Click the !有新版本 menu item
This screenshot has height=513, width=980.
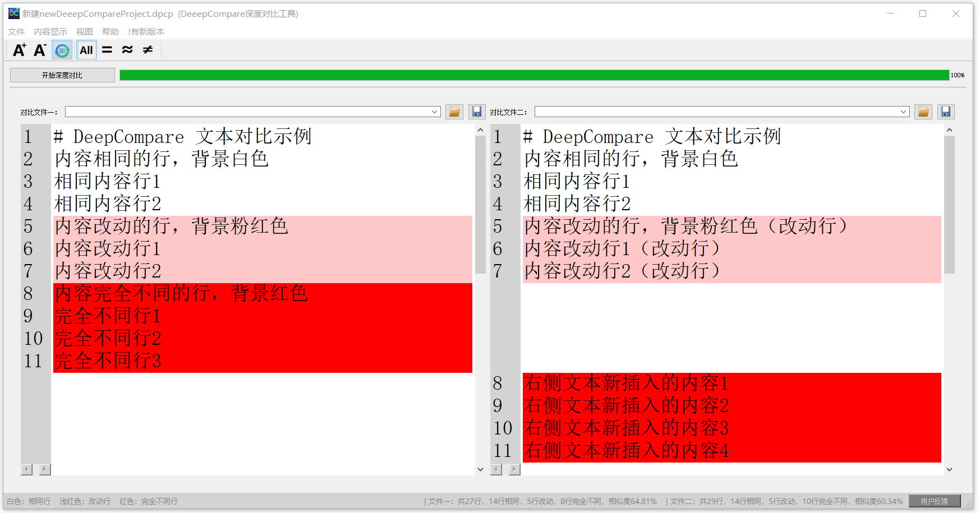(146, 32)
